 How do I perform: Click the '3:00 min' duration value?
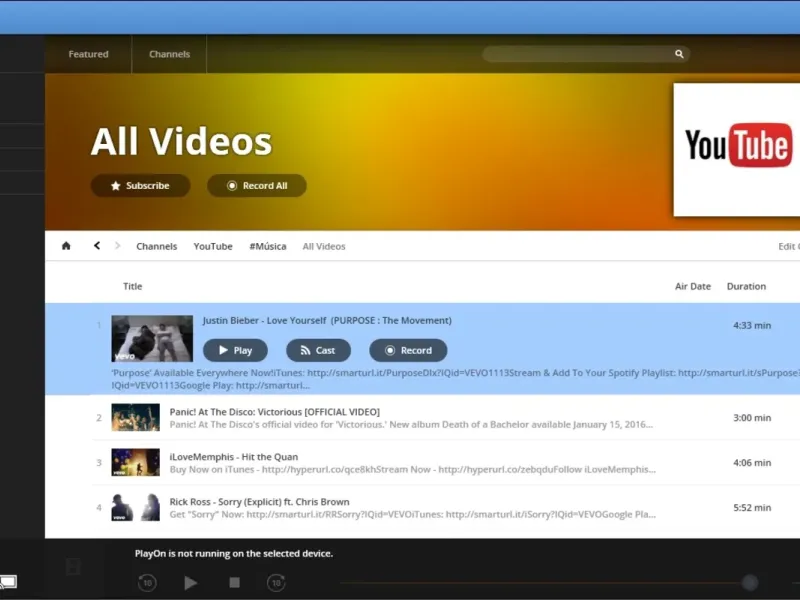752,417
